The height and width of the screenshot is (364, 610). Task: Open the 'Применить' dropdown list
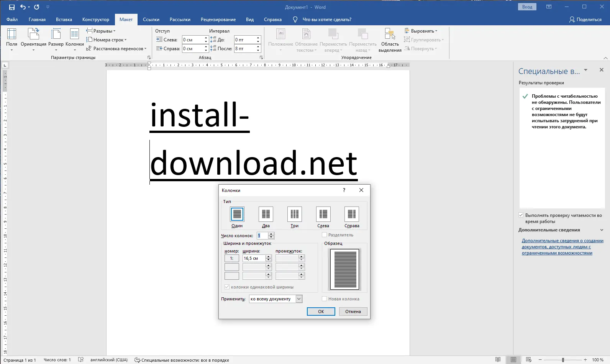pos(299,299)
